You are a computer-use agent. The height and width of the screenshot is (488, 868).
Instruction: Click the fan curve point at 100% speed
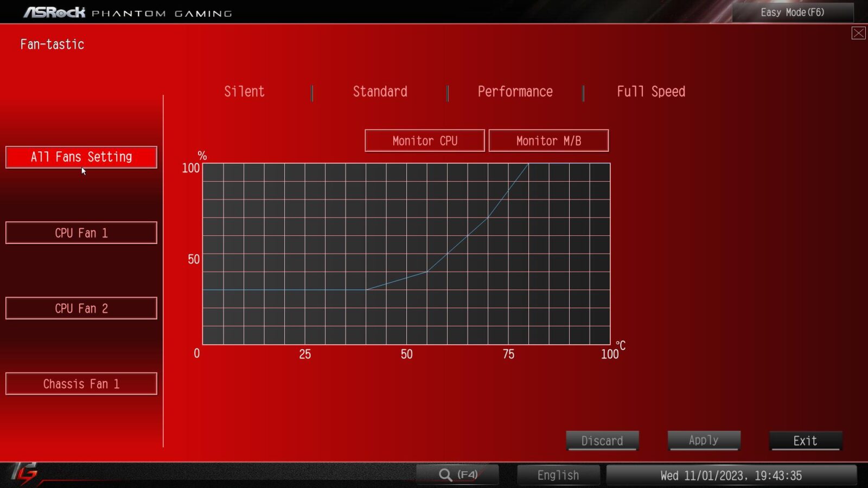pos(528,164)
